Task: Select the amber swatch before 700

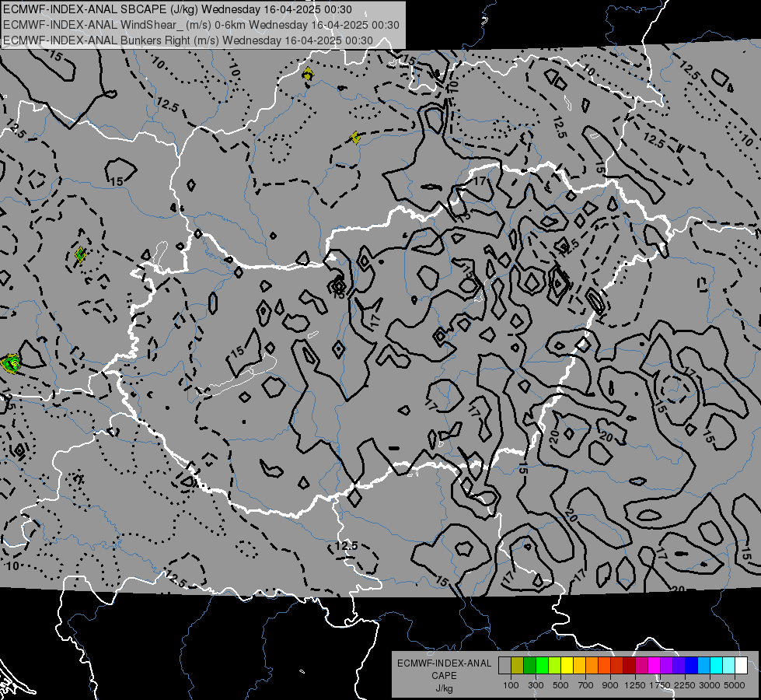Action: (579, 666)
